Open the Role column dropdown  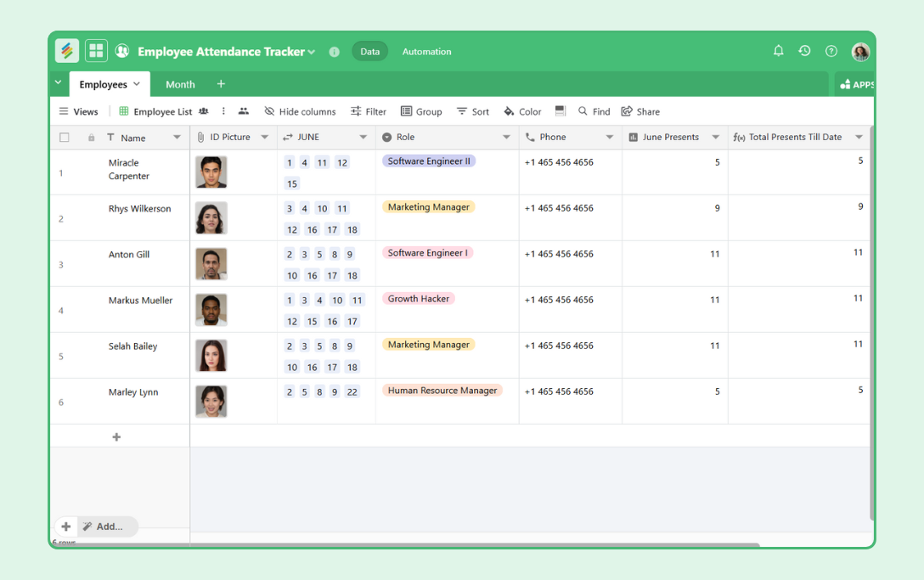(506, 137)
